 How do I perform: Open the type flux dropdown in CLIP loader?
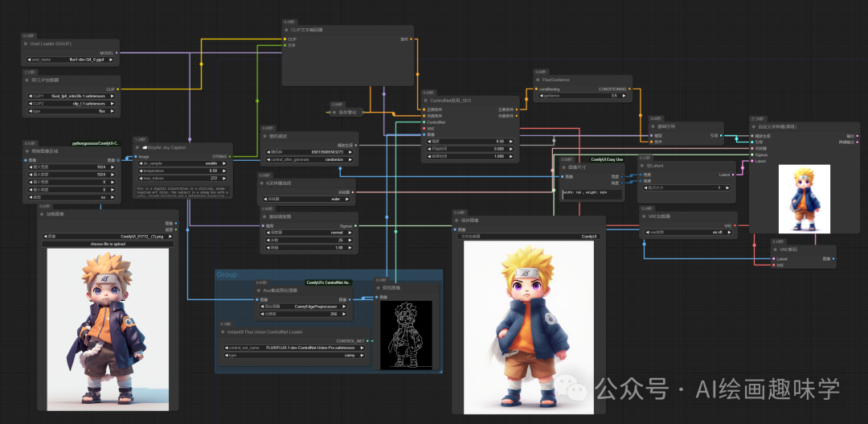click(71, 110)
